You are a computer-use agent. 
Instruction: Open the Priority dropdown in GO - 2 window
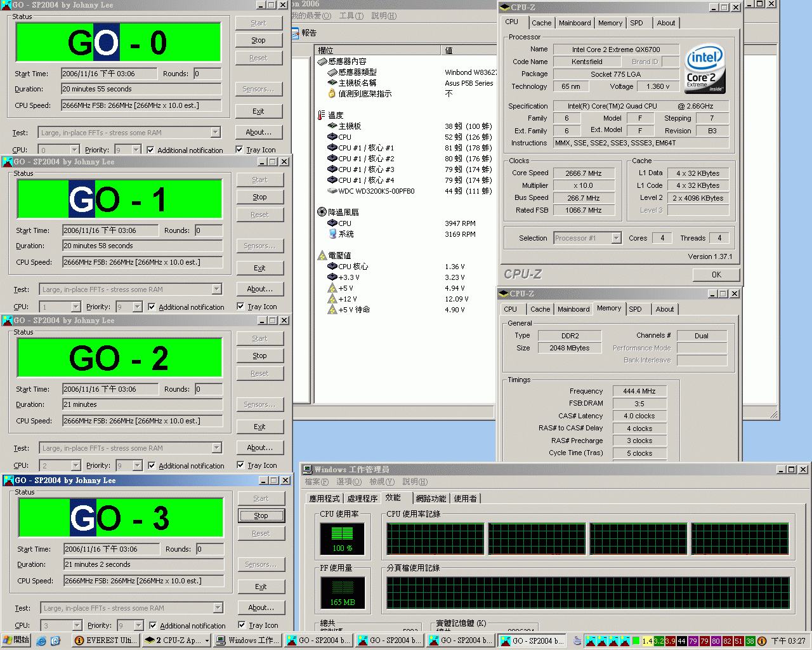coord(138,466)
